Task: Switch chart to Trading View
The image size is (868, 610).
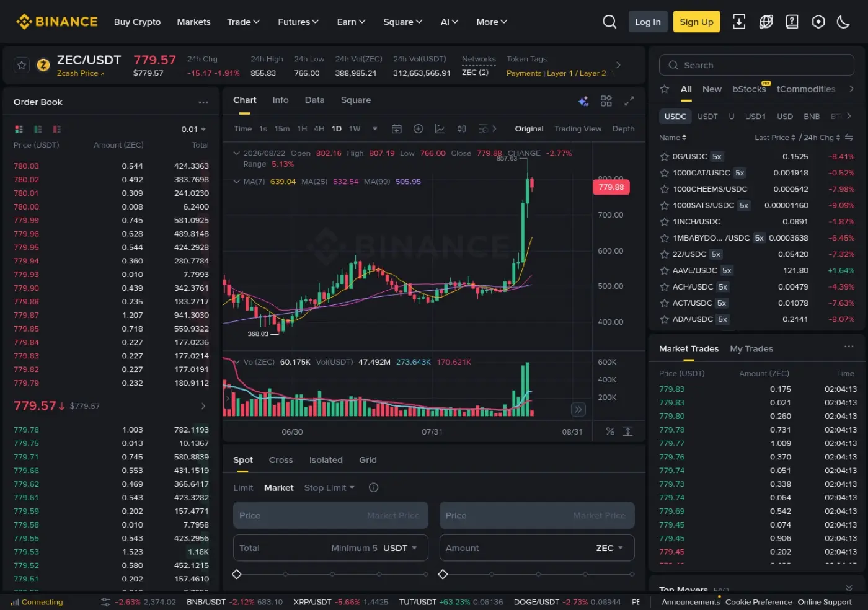Action: (578, 129)
